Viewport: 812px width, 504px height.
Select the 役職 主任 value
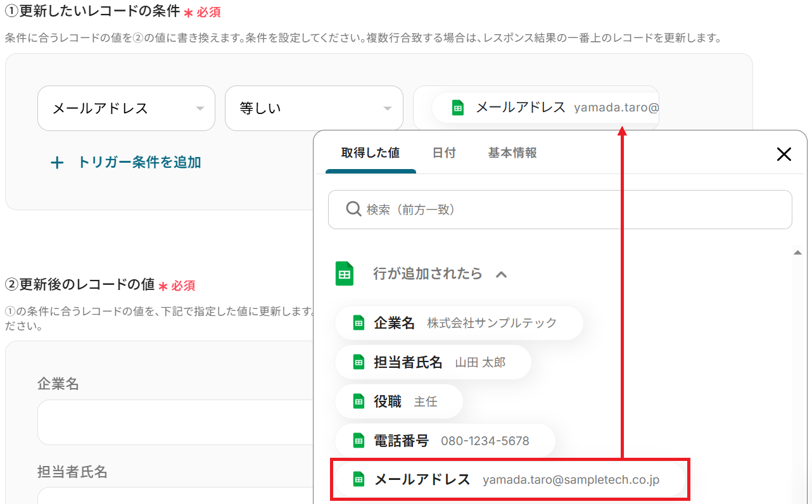[399, 401]
